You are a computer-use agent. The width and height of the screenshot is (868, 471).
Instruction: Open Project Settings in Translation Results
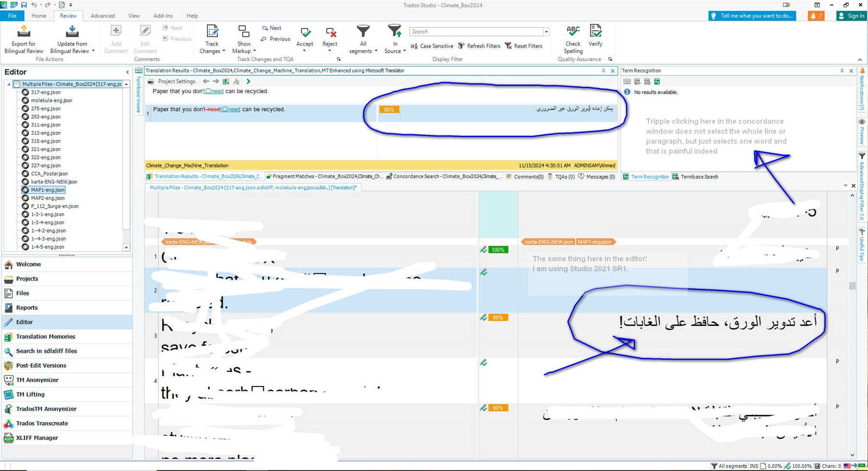click(172, 82)
